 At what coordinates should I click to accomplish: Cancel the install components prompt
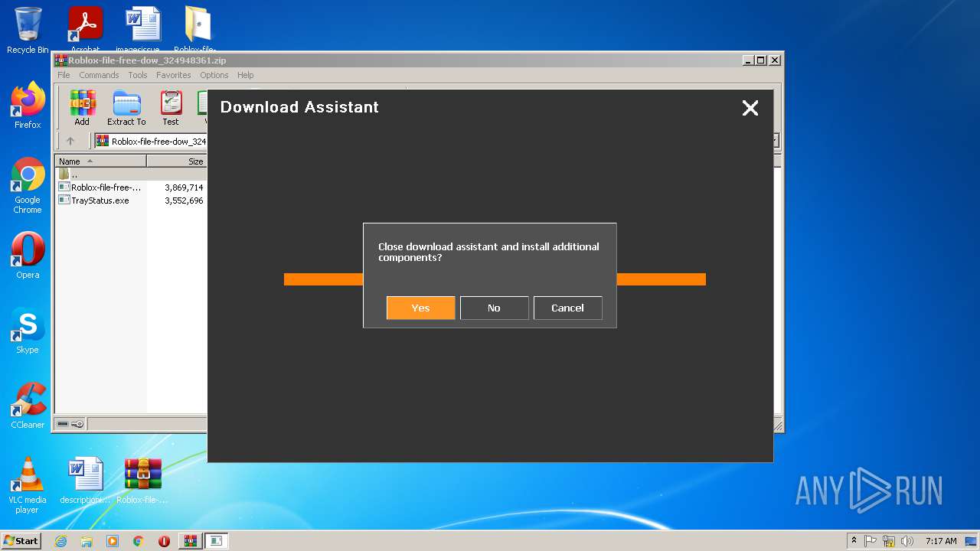point(567,308)
